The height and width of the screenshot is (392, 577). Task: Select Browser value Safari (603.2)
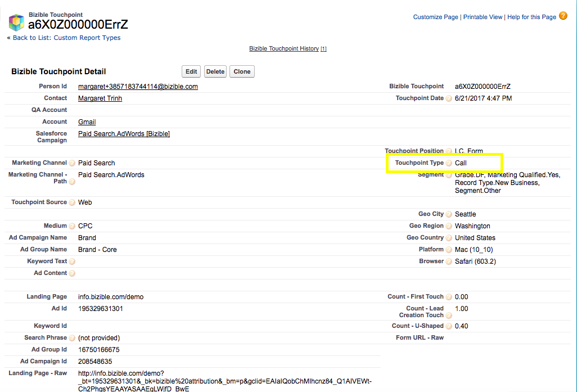pyautogui.click(x=475, y=262)
